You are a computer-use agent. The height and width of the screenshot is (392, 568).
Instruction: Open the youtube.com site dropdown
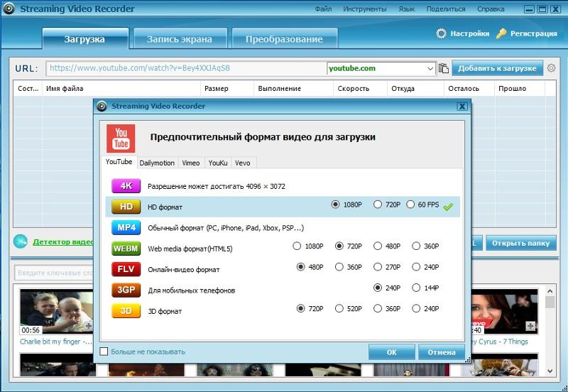[430, 68]
